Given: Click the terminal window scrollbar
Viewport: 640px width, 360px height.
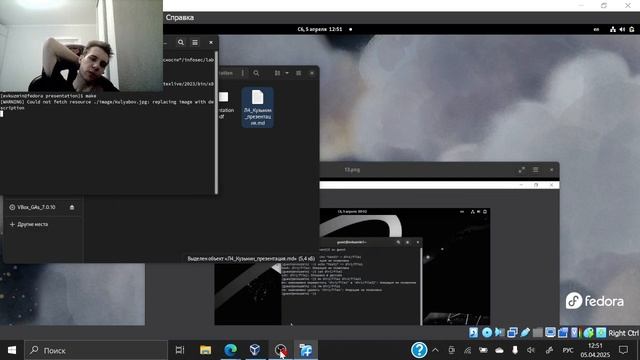Looking at the screenshot, I should click(216, 122).
